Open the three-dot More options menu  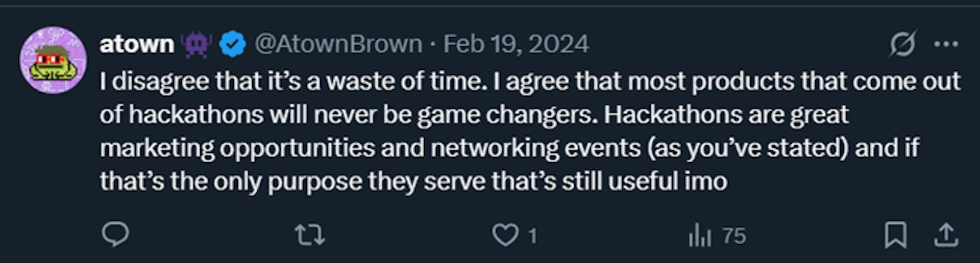(x=946, y=44)
